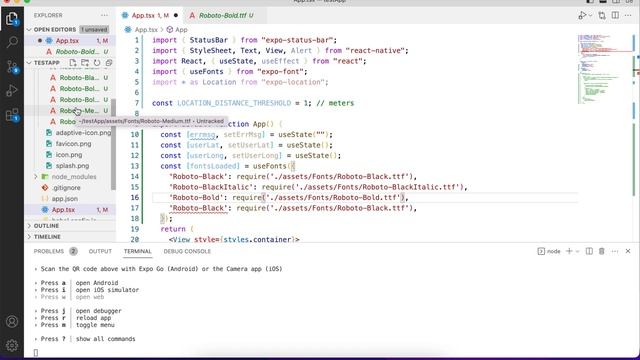Open the DEBUG CONSOLE panel tab
The height and width of the screenshot is (360, 640).
tap(187, 251)
